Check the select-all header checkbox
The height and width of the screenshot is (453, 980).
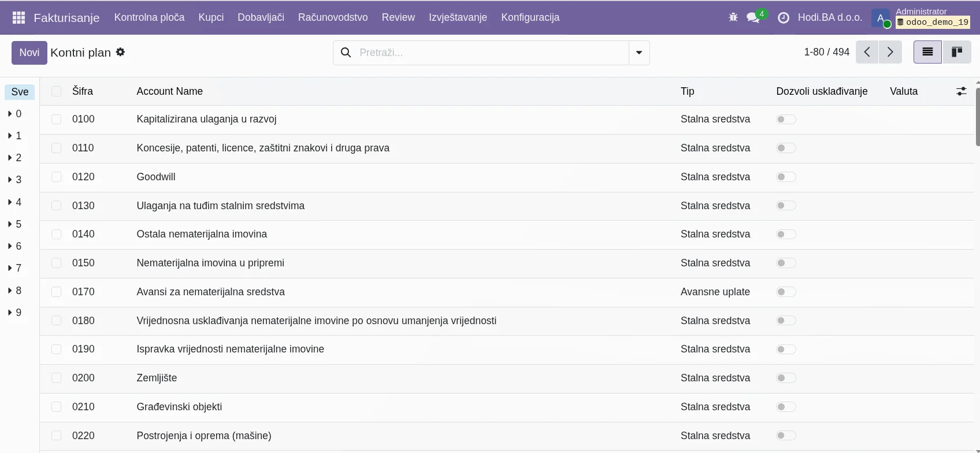pyautogui.click(x=56, y=91)
